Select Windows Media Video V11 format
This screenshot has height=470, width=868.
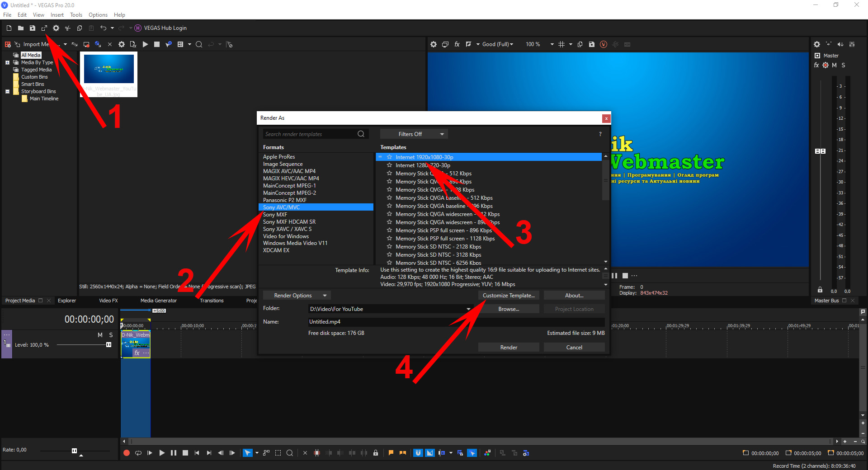coord(295,243)
